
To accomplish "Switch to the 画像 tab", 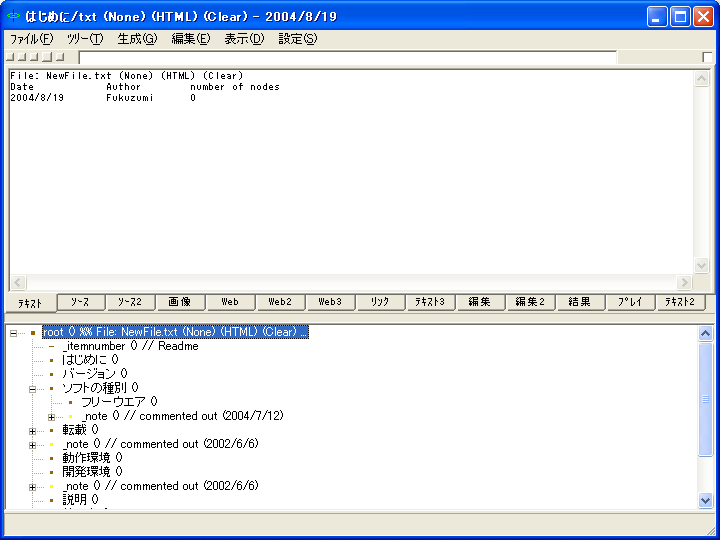I will [x=180, y=302].
